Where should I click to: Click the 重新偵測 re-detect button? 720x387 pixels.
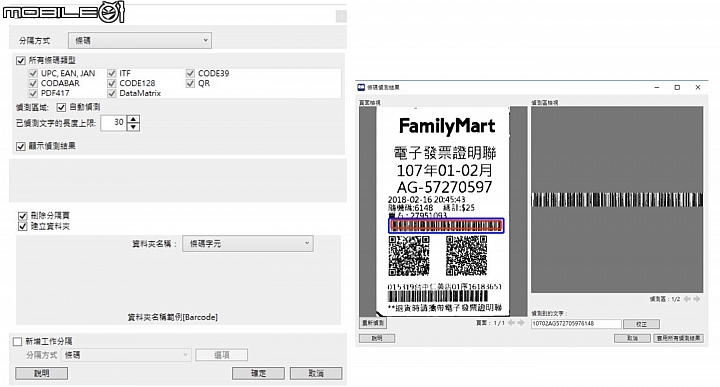373,323
